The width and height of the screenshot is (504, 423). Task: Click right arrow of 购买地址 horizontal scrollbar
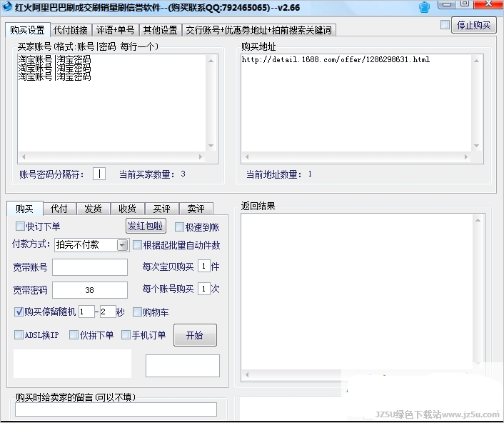466,156
